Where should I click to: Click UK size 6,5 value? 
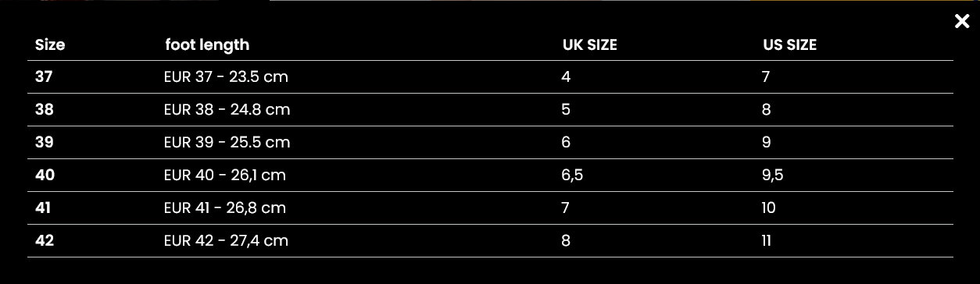point(572,176)
